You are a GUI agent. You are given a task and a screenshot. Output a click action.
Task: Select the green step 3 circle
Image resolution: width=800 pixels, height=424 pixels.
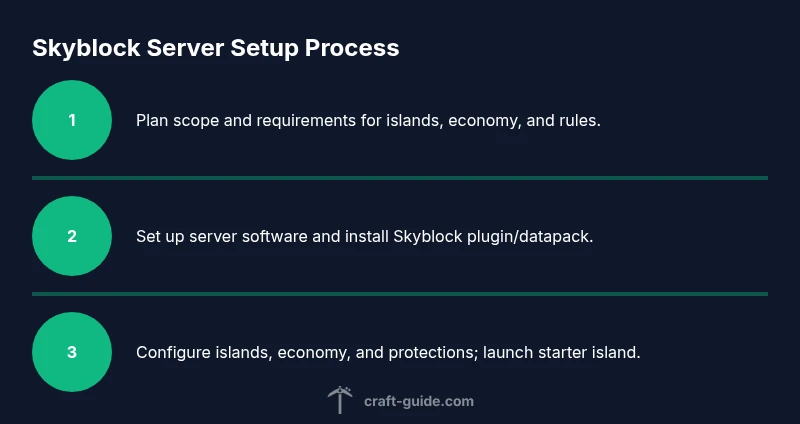coord(72,352)
